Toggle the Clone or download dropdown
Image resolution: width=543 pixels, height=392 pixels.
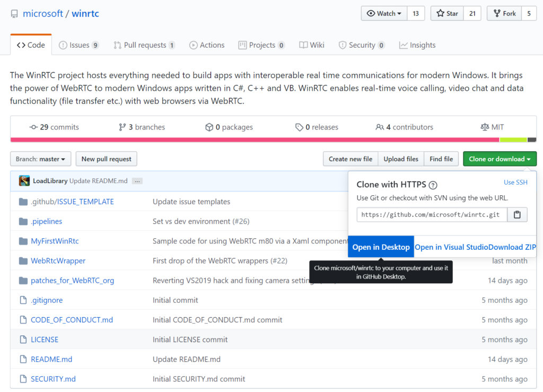(500, 159)
